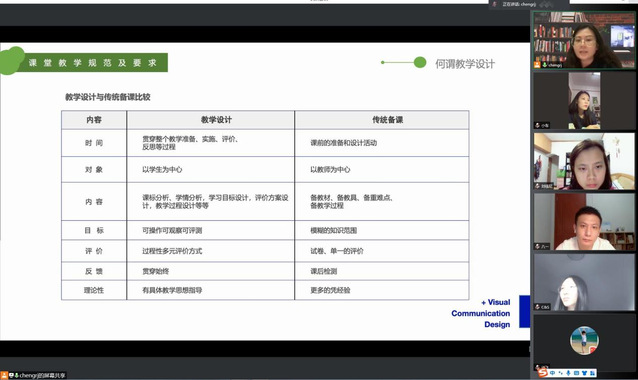Select the chengrj speaker video thumbnail
The height and width of the screenshot is (380, 638).
tap(584, 40)
